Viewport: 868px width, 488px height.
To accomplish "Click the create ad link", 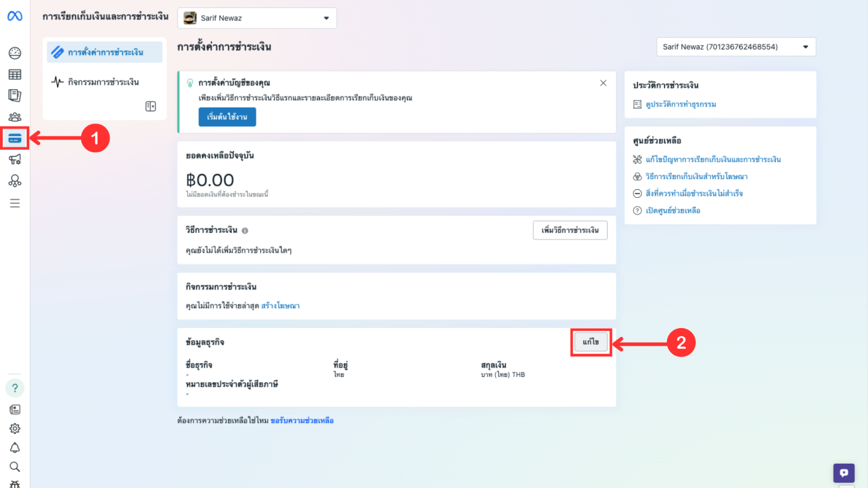I will tap(280, 306).
